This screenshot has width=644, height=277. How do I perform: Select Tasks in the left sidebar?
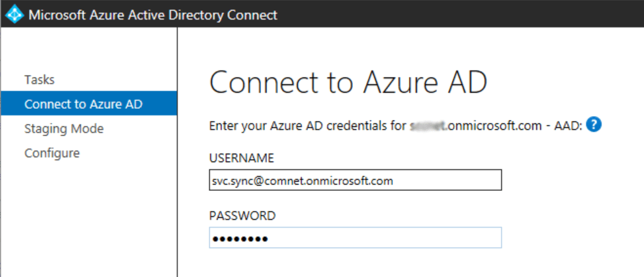39,80
